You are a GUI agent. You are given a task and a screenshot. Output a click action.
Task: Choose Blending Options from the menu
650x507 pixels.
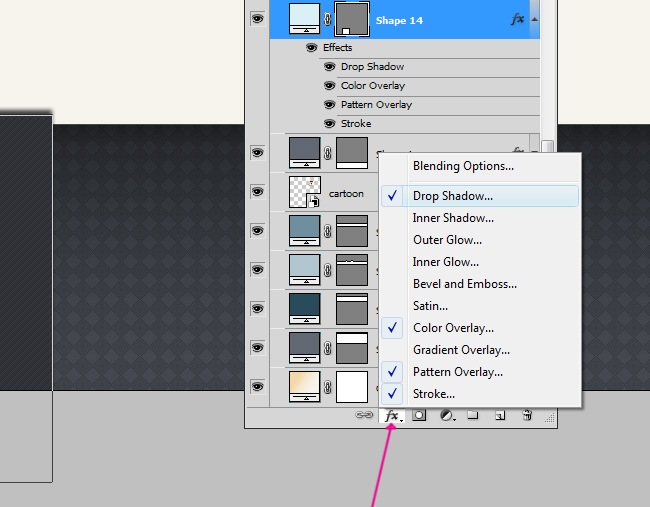(x=463, y=166)
